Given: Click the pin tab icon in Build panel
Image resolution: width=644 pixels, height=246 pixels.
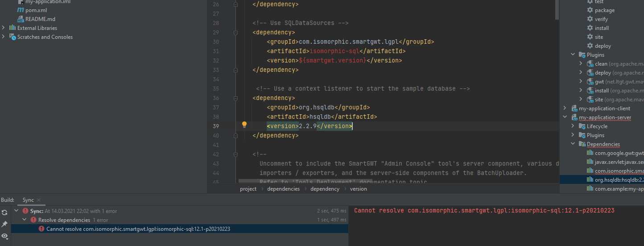Looking at the screenshot, I should (4, 224).
